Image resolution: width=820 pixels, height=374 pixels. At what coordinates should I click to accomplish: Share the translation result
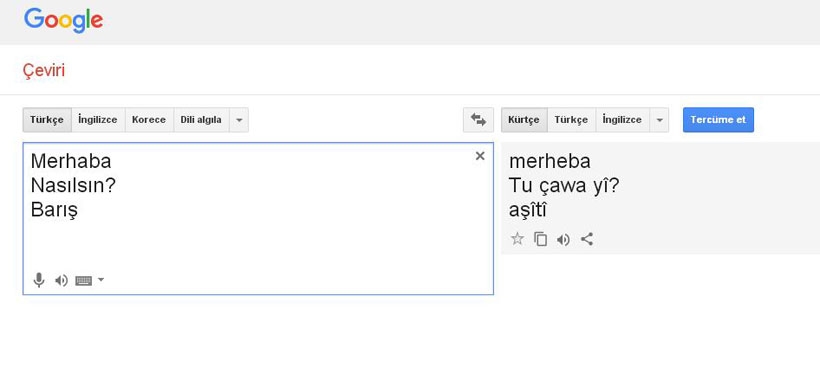pyautogui.click(x=587, y=240)
